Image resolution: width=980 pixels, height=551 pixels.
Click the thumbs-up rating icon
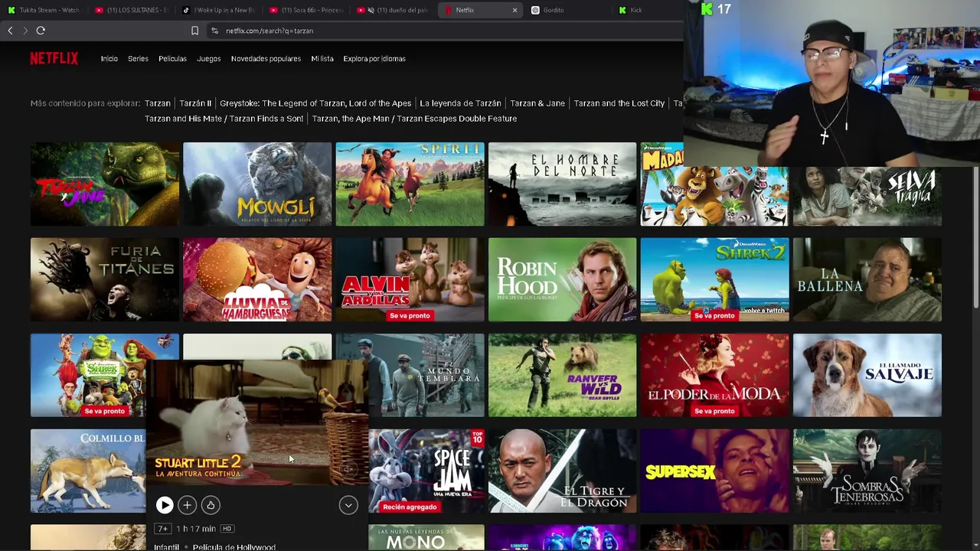[211, 505]
